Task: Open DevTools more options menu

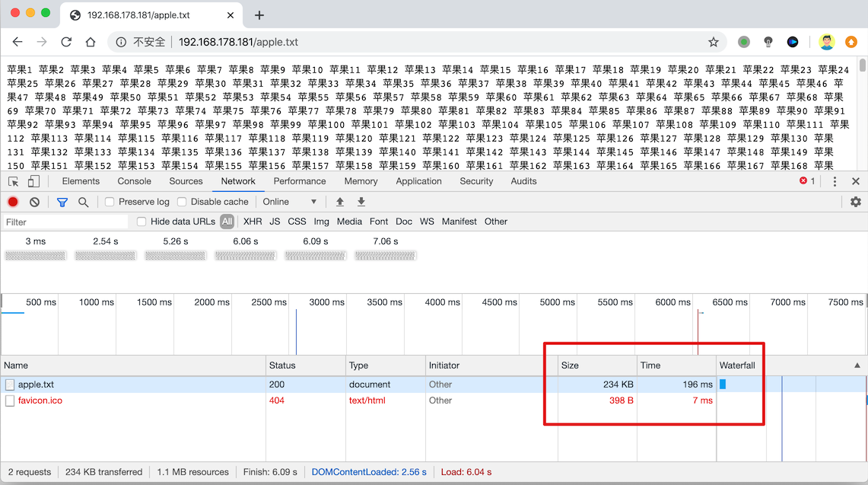Action: pyautogui.click(x=835, y=181)
